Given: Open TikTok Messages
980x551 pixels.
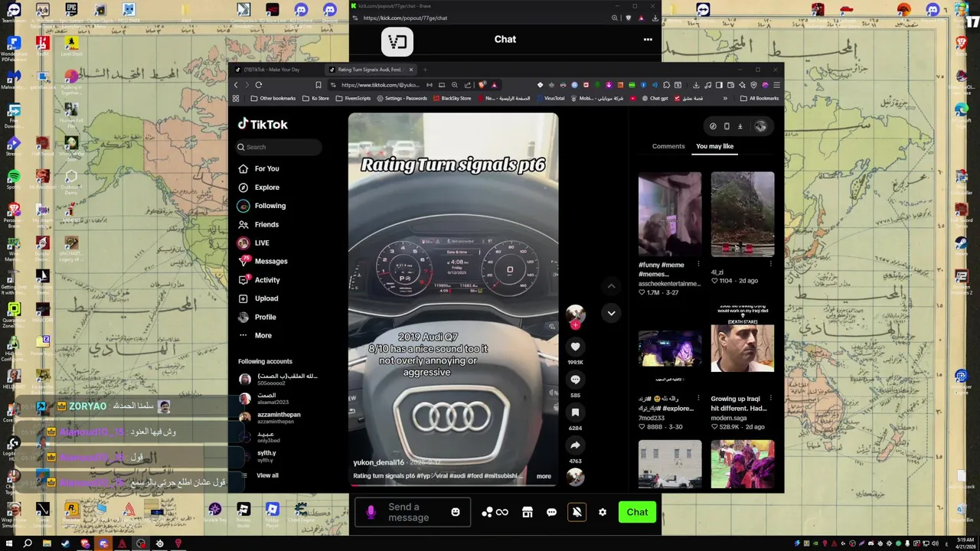Looking at the screenshot, I should point(263,261).
